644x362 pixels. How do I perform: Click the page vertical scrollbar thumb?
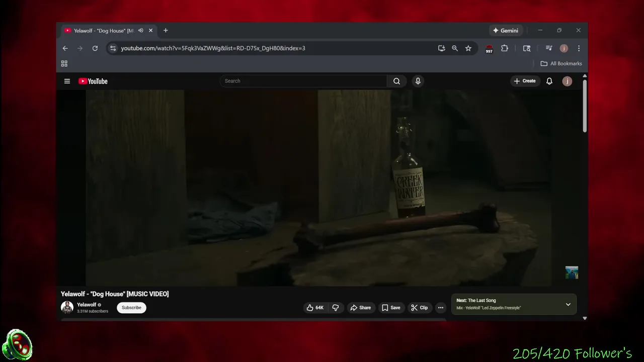[585, 106]
